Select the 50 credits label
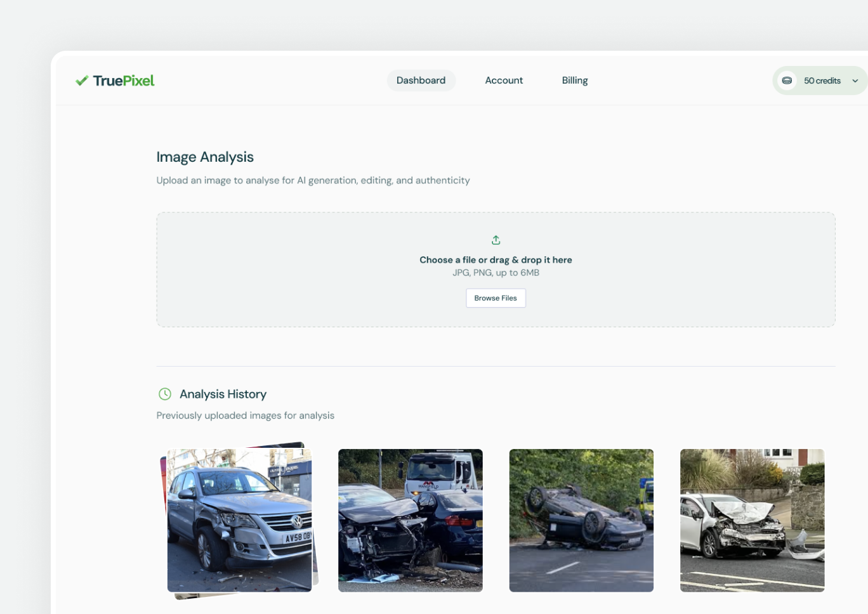 [822, 81]
